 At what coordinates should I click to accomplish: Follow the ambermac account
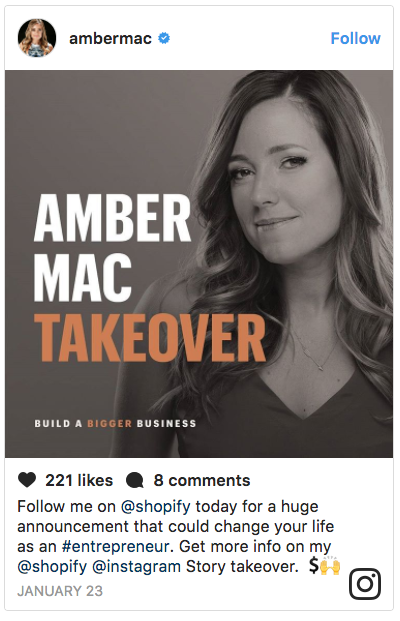coord(355,38)
